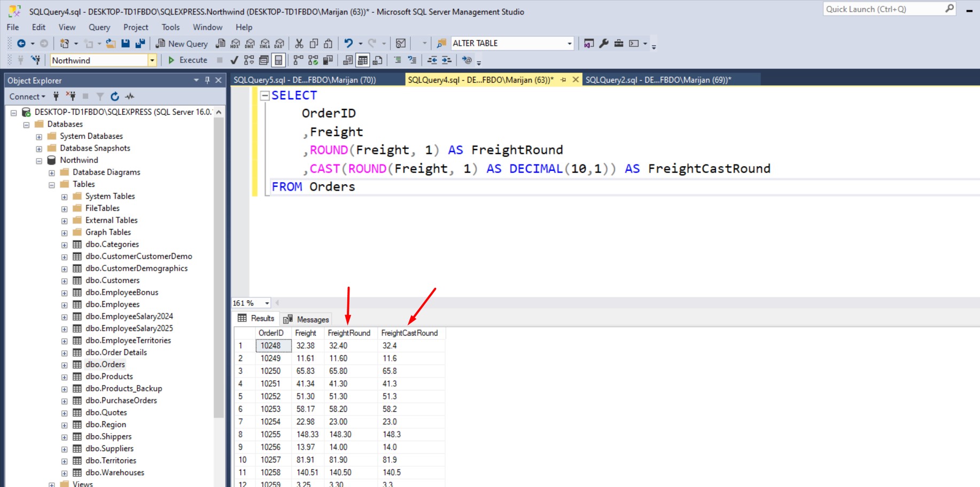Viewport: 980px width, 487px height.
Task: Click the Show Results Pane toggle icon
Action: pos(278,60)
